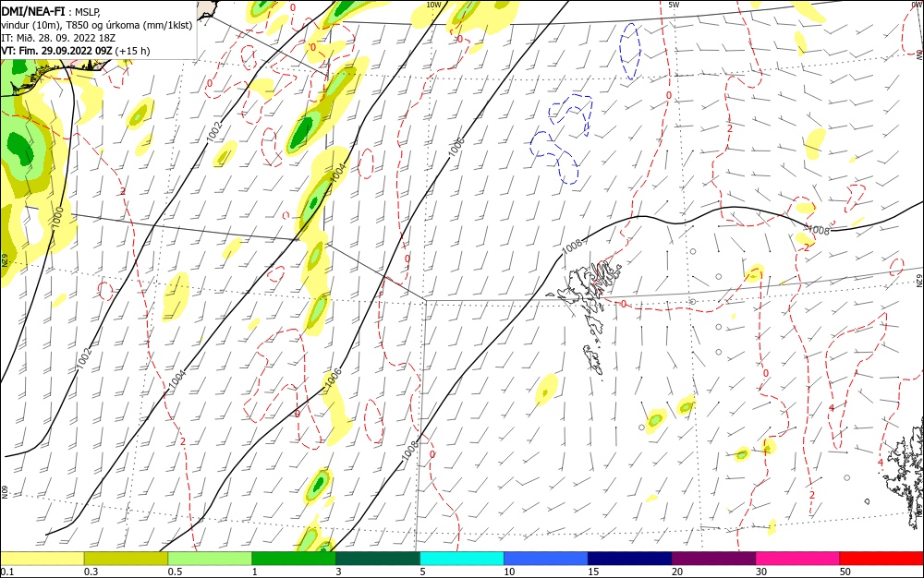Viewport: 924px width, 578px height.
Task: Click the legend value '10'
Action: pos(509,572)
